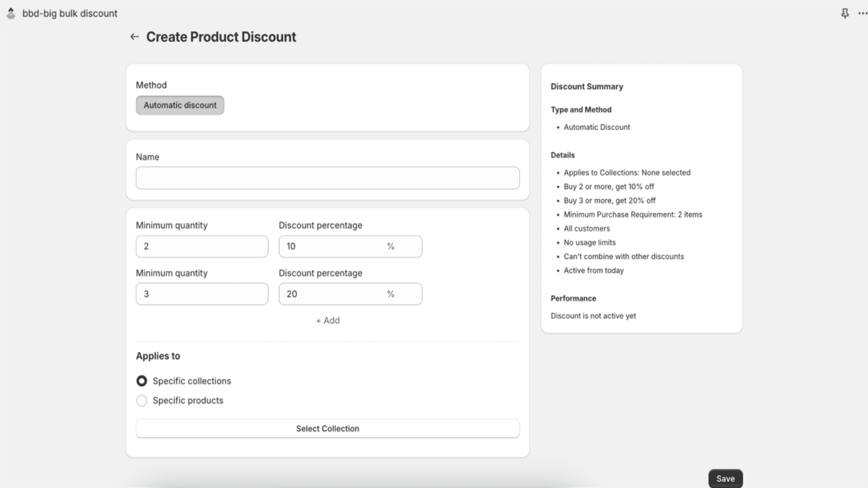Click + Add to insert another discount tier
Screen dimensions: 868x488
click(328, 320)
